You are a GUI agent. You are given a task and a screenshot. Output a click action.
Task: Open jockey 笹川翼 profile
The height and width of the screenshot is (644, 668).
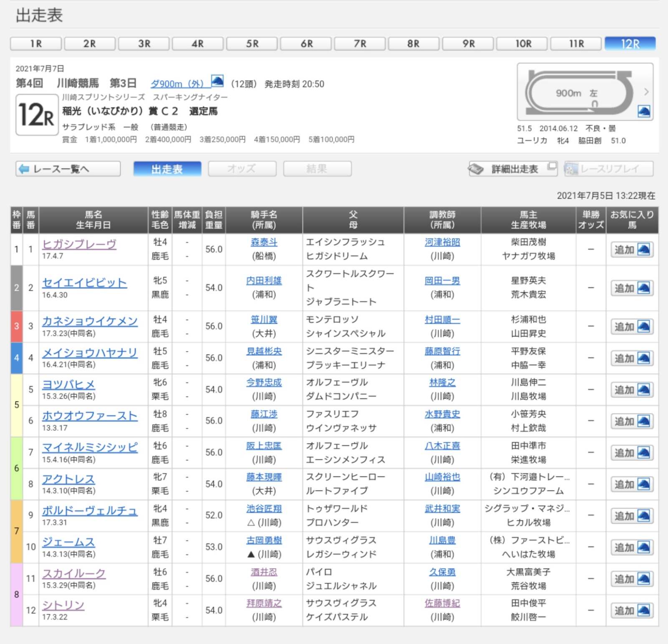[264, 319]
